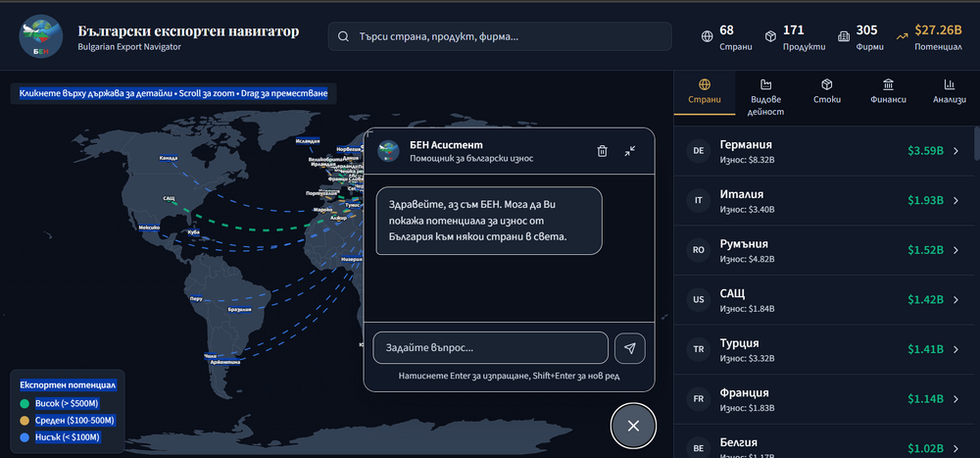Click the Исландия label on the map
This screenshot has width=980, height=458.
point(308,141)
